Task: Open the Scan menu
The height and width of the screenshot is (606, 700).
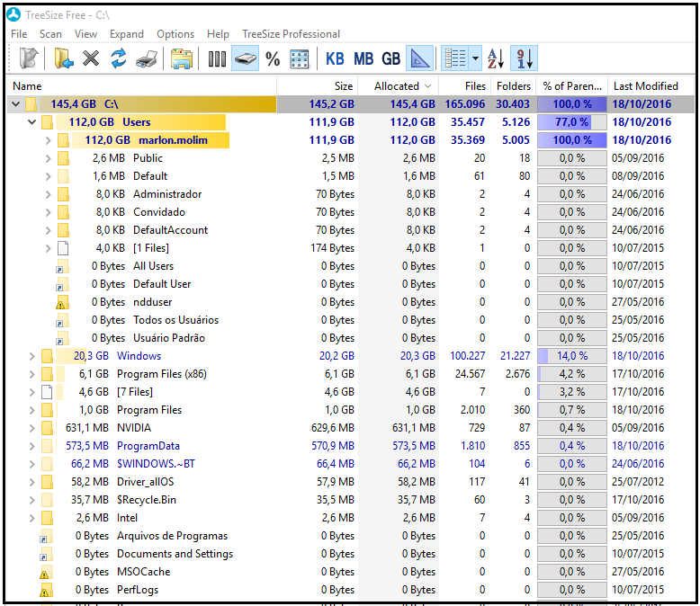Action: tap(50, 34)
